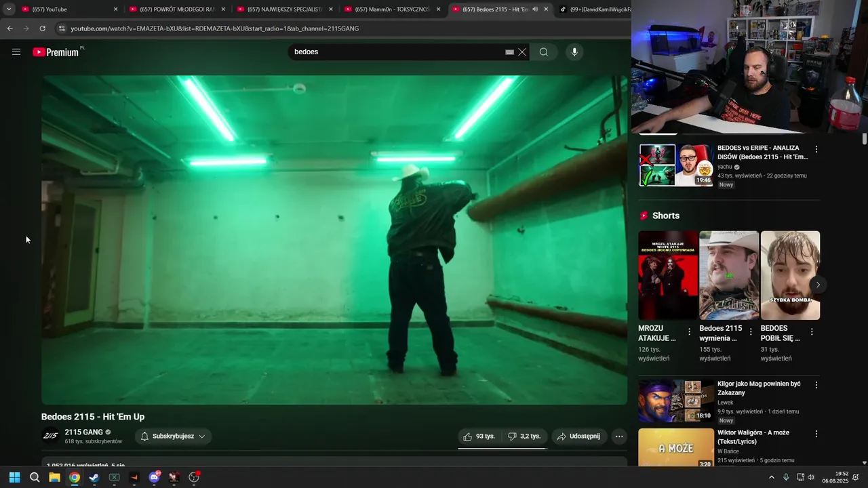Viewport: 868px width, 488px height.
Task: Open BEDOES POBIŁ SIĘ short thumbnail
Action: pos(790,275)
